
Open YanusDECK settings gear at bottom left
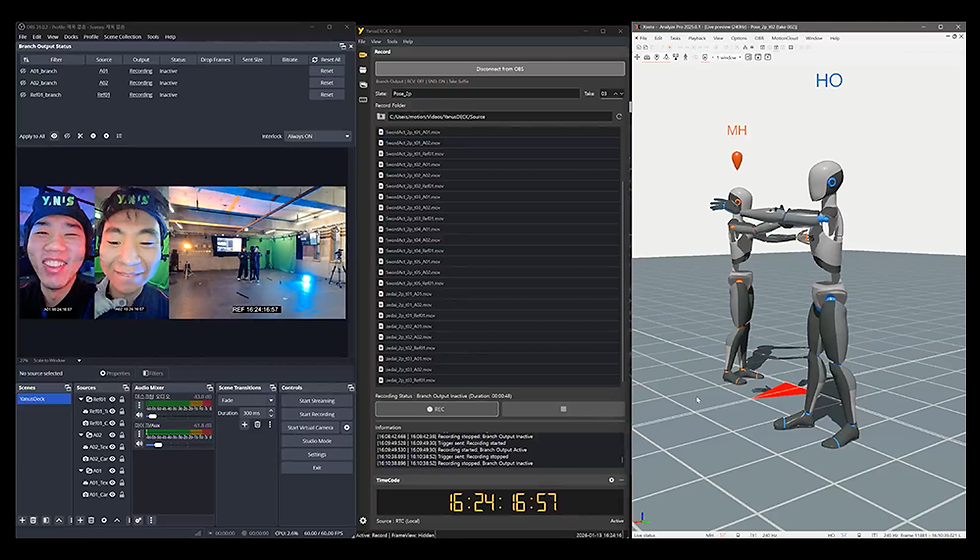[x=363, y=521]
